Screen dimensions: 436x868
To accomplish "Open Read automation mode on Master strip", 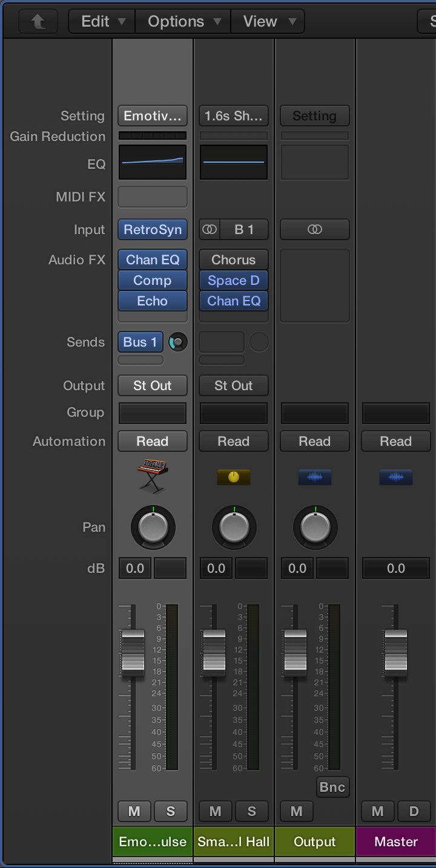I will click(x=396, y=441).
